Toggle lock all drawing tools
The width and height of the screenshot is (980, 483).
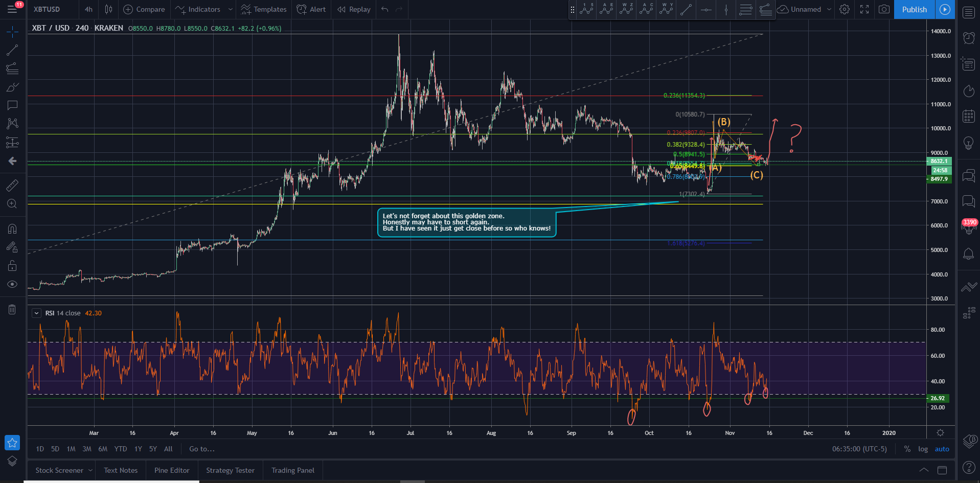point(12,266)
